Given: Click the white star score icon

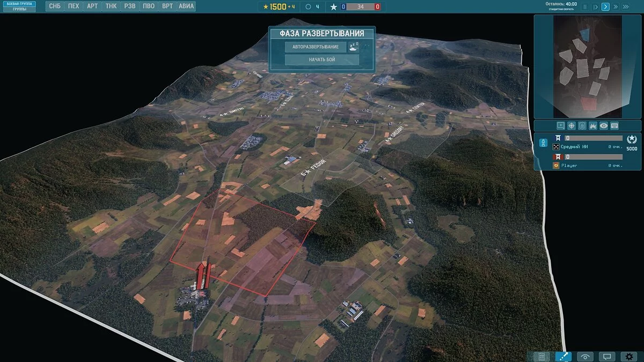Looking at the screenshot, I should [333, 7].
